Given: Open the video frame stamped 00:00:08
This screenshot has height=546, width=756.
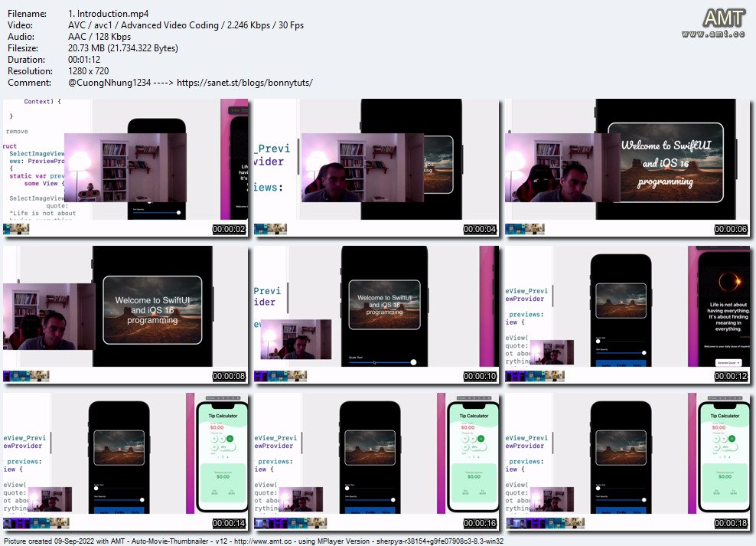Looking at the screenshot, I should [125, 315].
